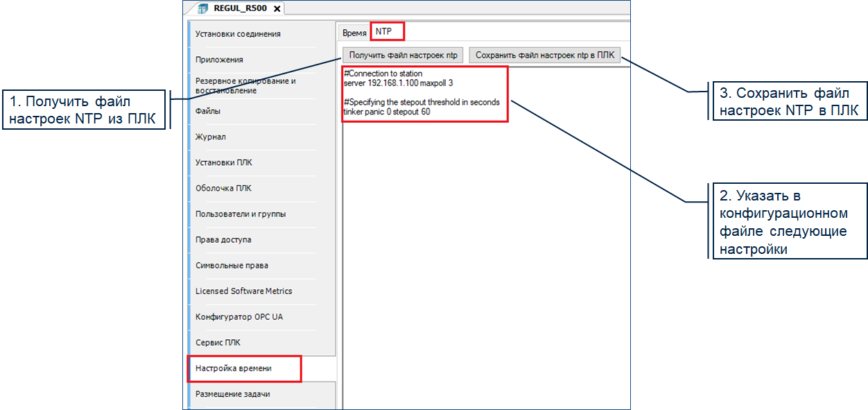This screenshot has width=868, height=410.
Task: Open Пользователи и группы page
Action: pyautogui.click(x=240, y=214)
